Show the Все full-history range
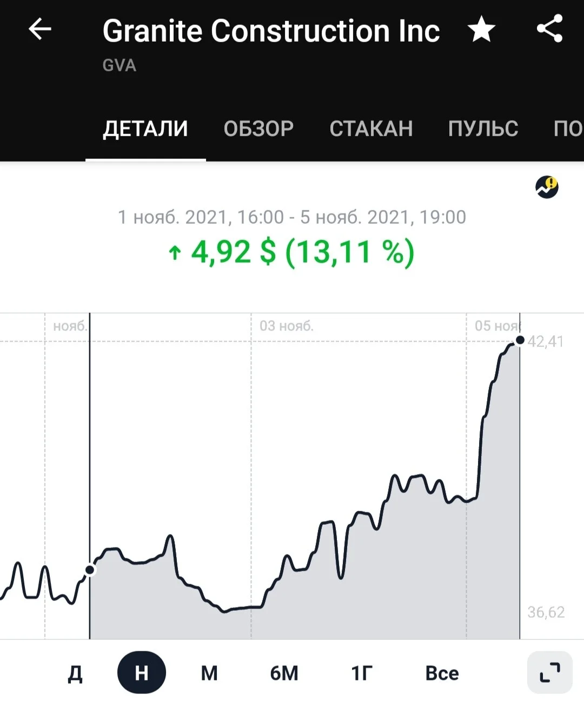Image resolution: width=584 pixels, height=728 pixels. pos(442,673)
